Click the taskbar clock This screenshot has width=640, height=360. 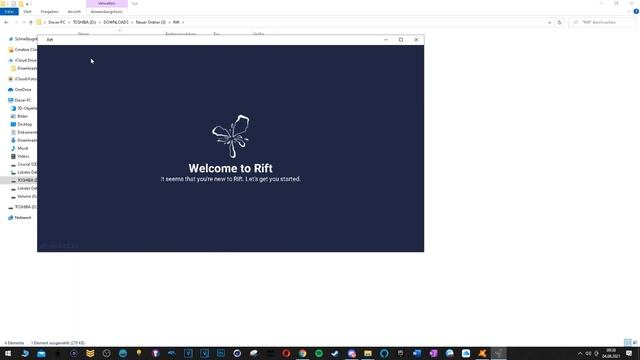[611, 353]
